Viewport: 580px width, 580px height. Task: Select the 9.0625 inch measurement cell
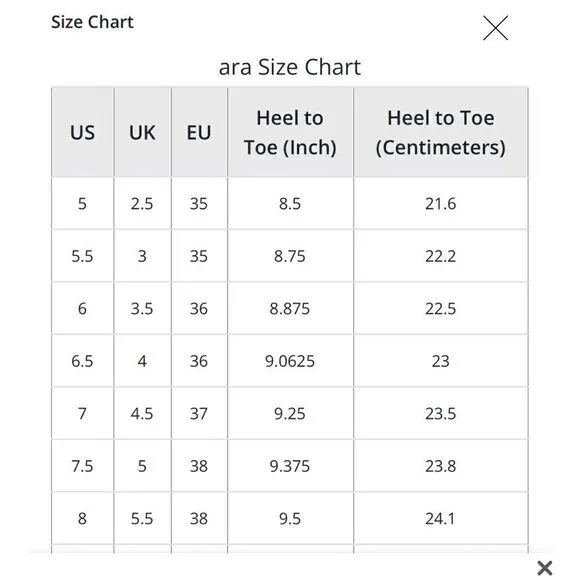290,361
